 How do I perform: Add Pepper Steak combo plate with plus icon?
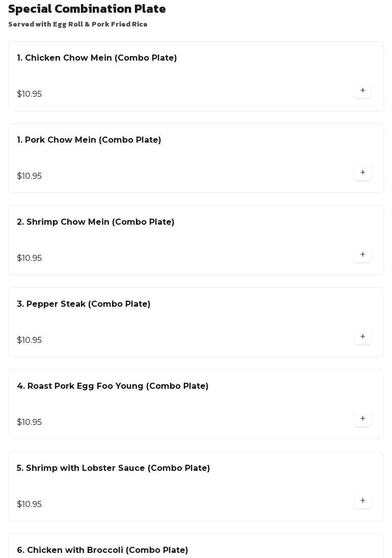coord(362,336)
